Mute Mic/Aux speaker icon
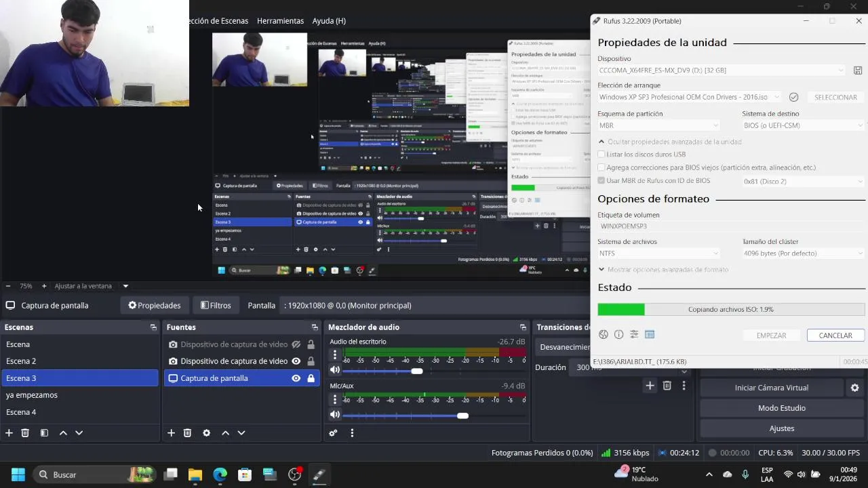The width and height of the screenshot is (868, 488). click(334, 414)
